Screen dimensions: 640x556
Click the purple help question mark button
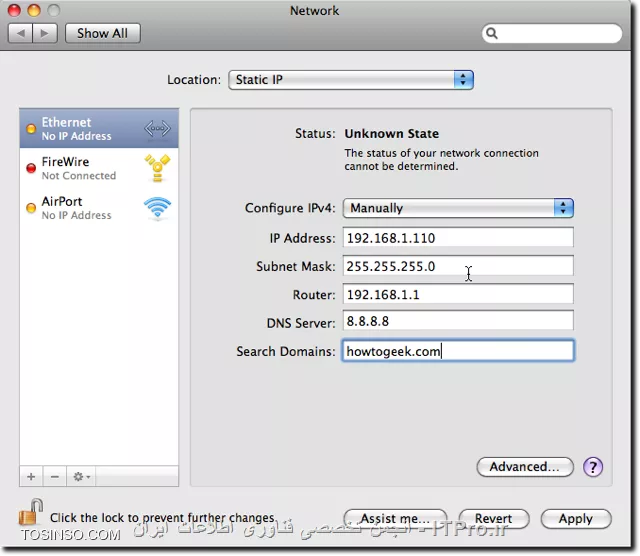tap(593, 467)
